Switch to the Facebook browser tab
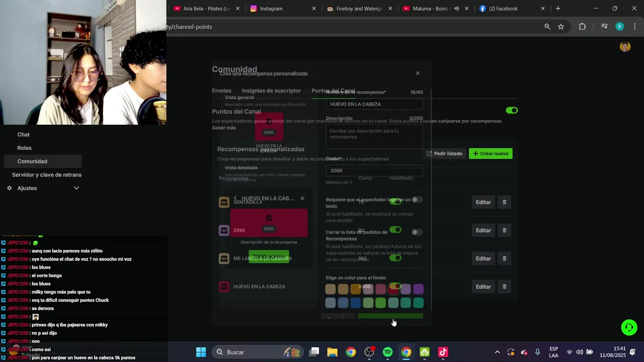The height and width of the screenshot is (362, 644). coord(512,9)
